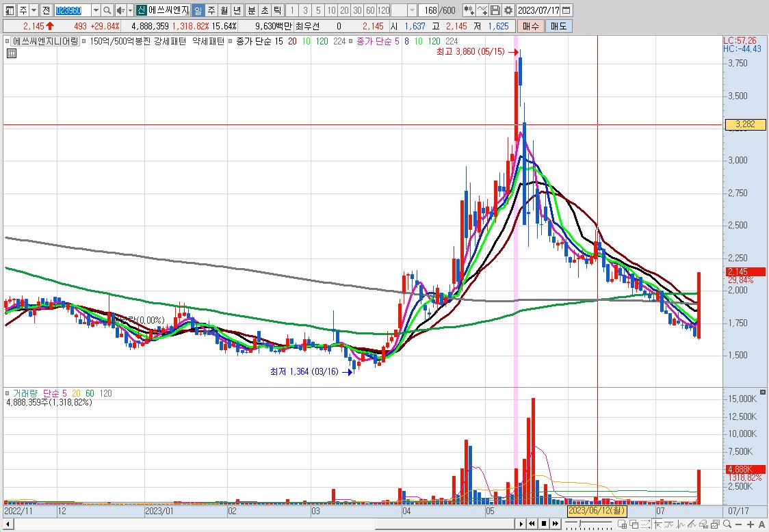Click the speaker sound icon in toolbar
This screenshot has height=532, width=769.
coord(120,10)
